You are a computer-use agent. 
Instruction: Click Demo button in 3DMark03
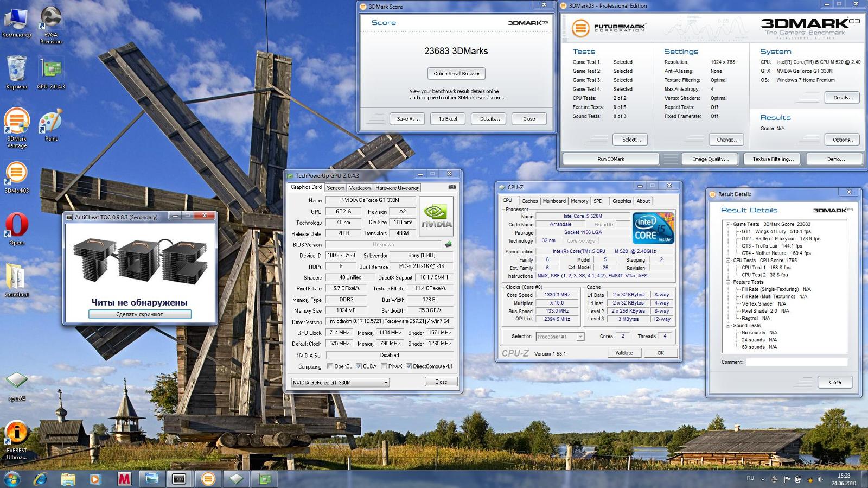coord(835,159)
